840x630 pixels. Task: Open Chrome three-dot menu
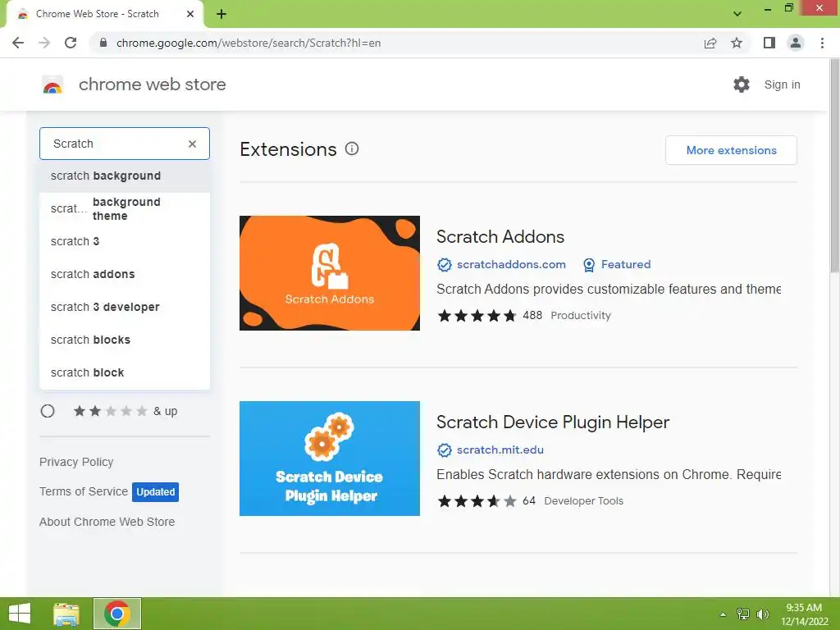pos(822,43)
